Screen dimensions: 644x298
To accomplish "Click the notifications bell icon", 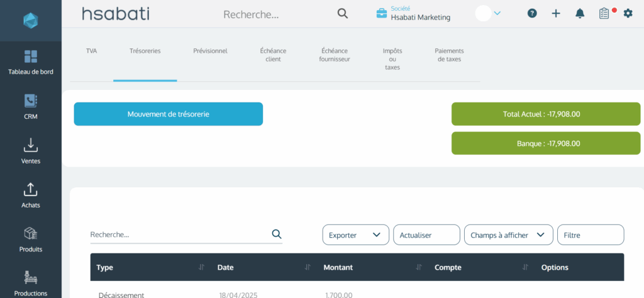I will pos(580,13).
